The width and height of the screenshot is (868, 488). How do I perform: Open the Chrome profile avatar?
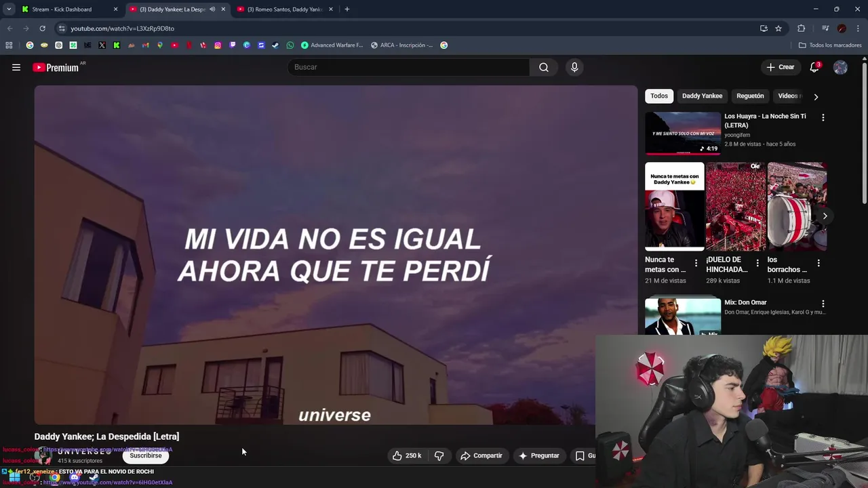(842, 28)
